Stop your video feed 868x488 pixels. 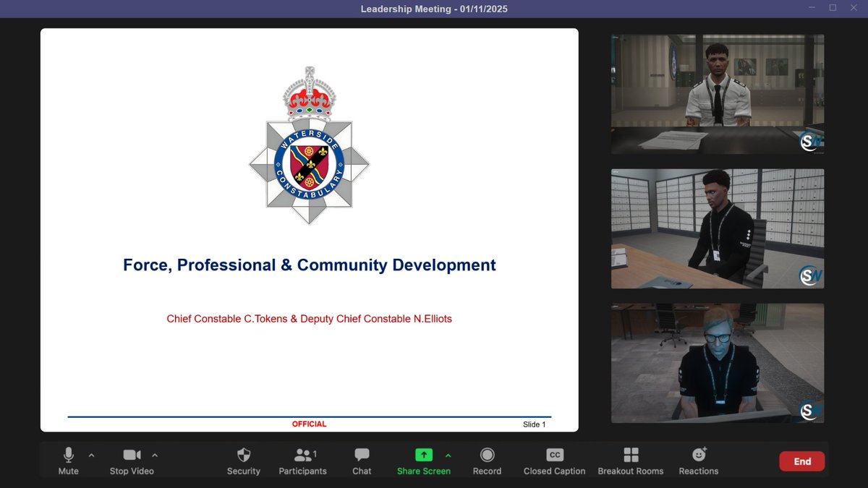click(x=131, y=461)
